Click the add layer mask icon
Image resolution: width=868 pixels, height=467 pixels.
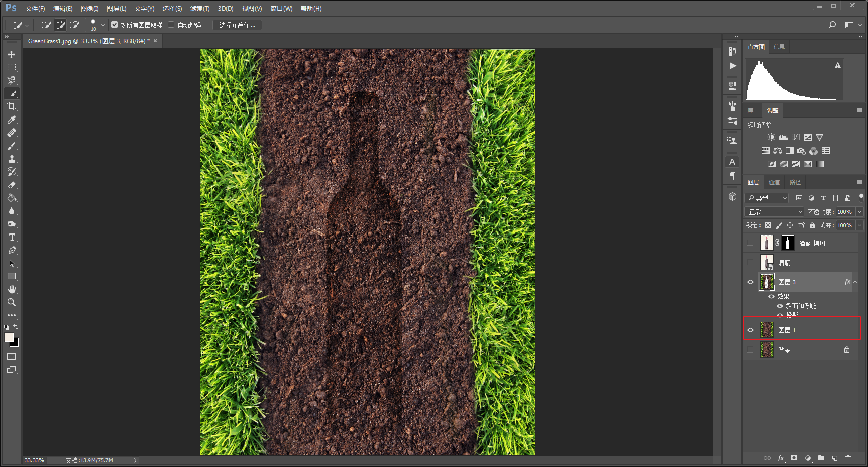pyautogui.click(x=794, y=458)
